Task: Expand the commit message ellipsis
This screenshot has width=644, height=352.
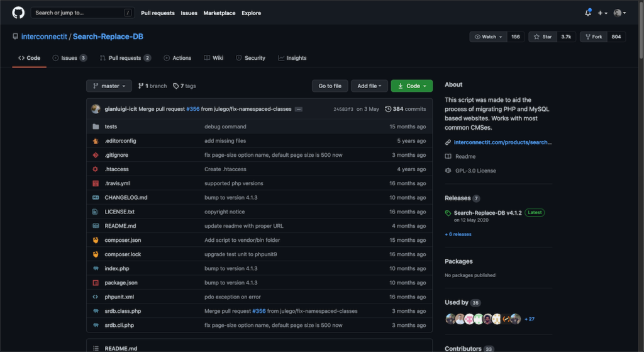Action: pos(299,110)
